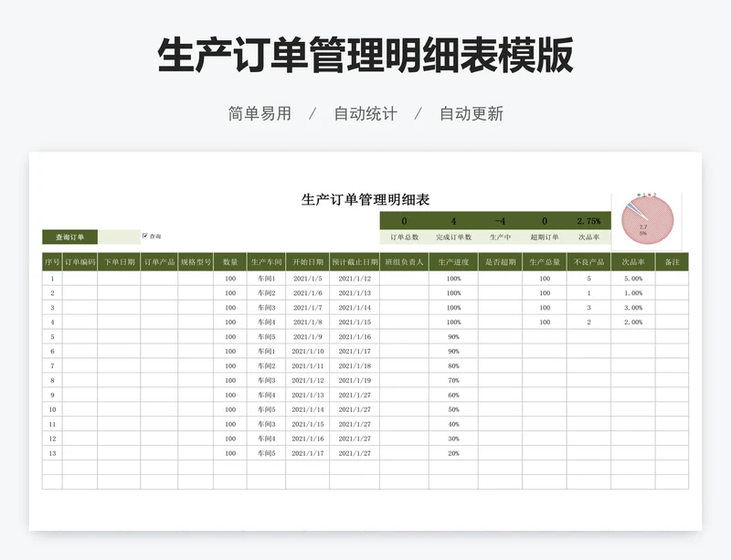Select the 60% progress cell
The image size is (731, 560).
453,395
